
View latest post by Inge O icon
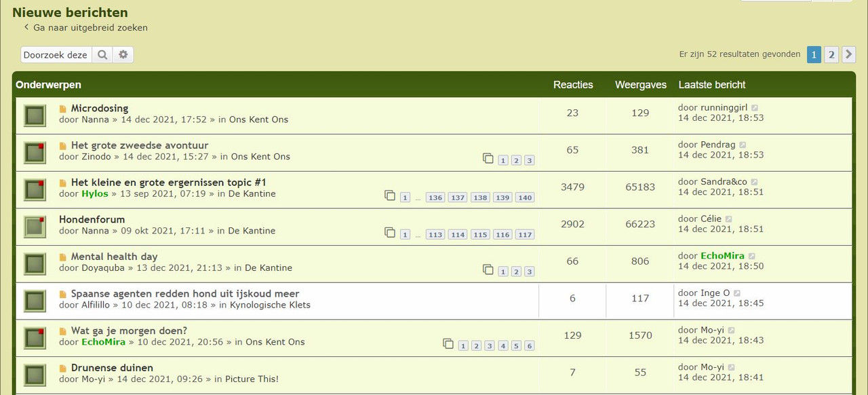click(737, 294)
